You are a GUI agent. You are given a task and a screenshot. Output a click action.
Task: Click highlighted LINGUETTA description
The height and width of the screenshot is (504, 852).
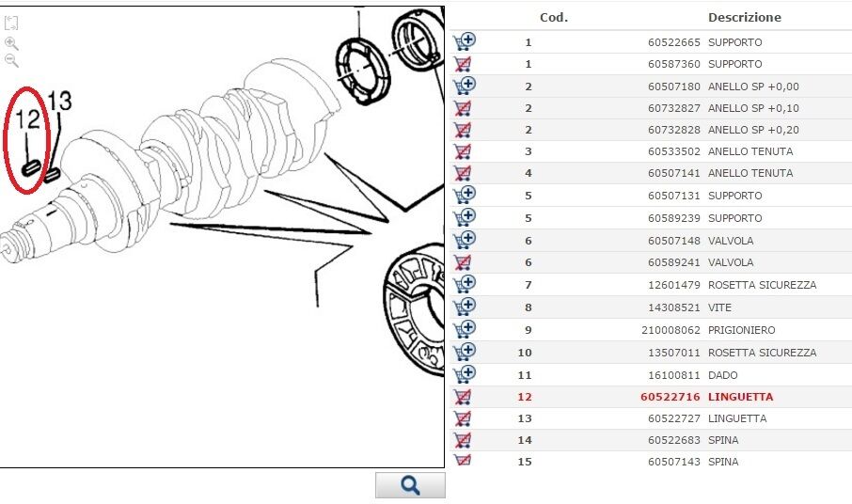tap(740, 397)
